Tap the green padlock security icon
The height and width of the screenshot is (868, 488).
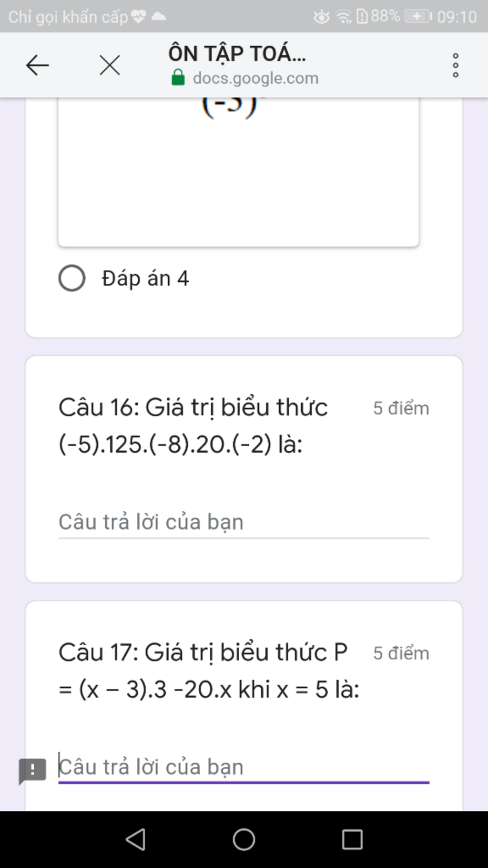click(178, 77)
